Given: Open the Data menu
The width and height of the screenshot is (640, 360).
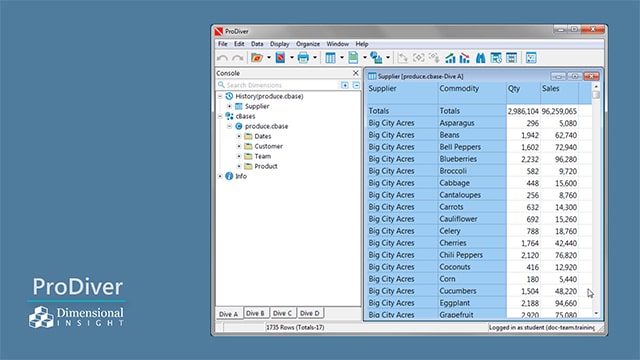Looking at the screenshot, I should [x=257, y=44].
